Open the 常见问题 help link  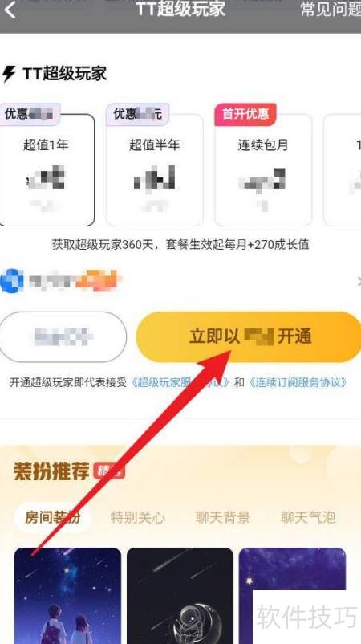tap(331, 9)
